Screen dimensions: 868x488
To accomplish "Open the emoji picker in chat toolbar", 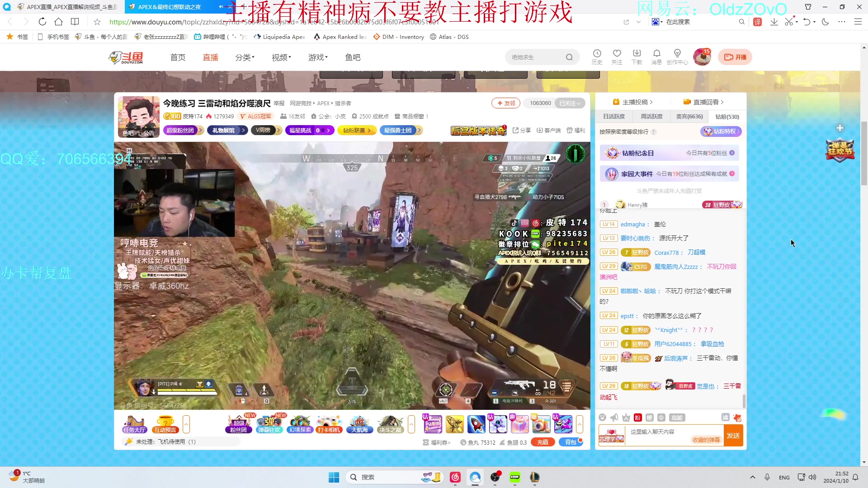I will point(602,418).
